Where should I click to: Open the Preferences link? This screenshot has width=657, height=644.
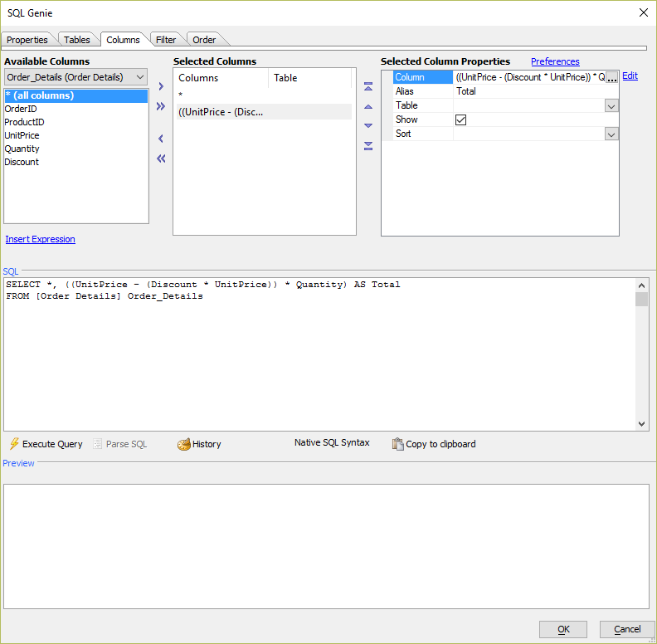tap(555, 61)
